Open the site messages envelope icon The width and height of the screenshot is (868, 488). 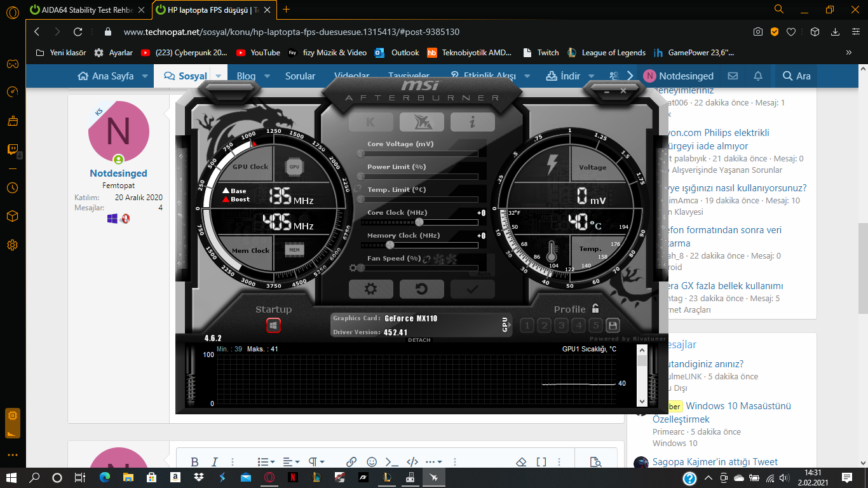[733, 76]
